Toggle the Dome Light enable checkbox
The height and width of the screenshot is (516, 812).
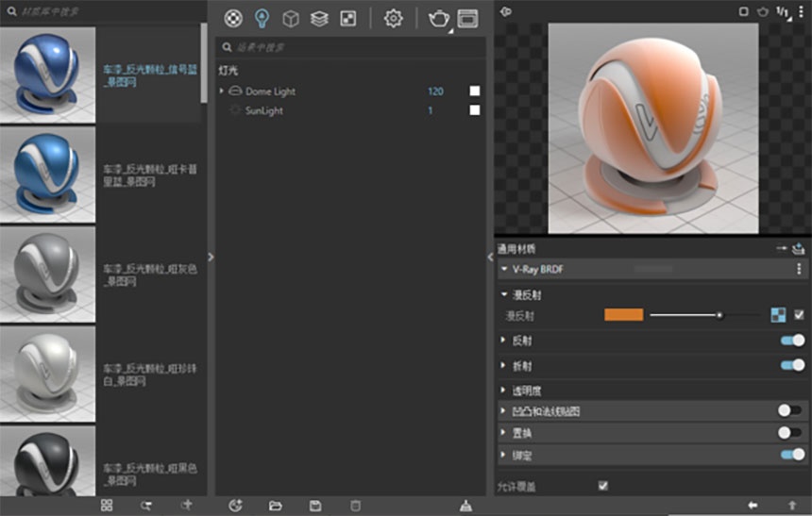click(x=474, y=92)
